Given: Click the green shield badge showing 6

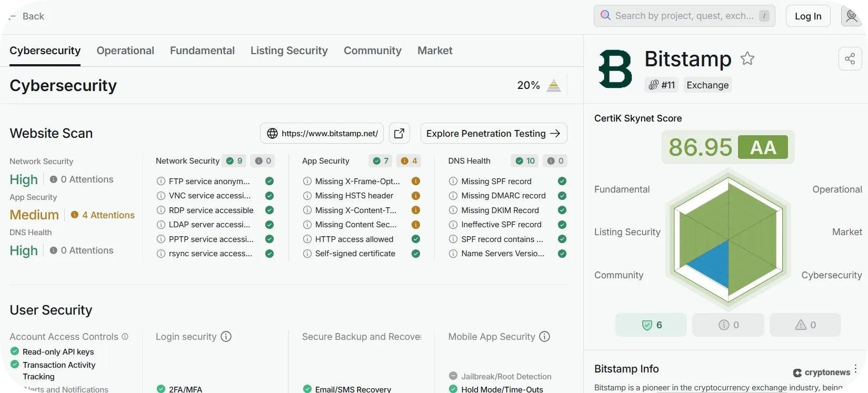Looking at the screenshot, I should coord(651,325).
